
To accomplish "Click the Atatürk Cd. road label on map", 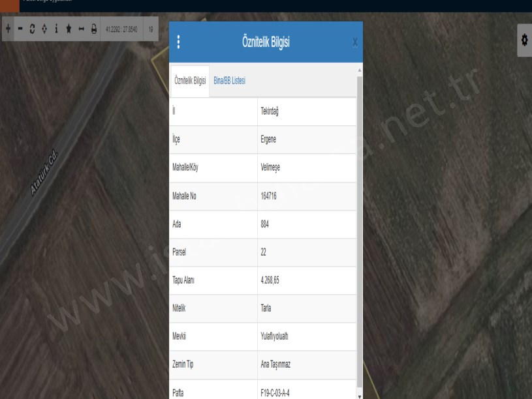I will point(45,177).
